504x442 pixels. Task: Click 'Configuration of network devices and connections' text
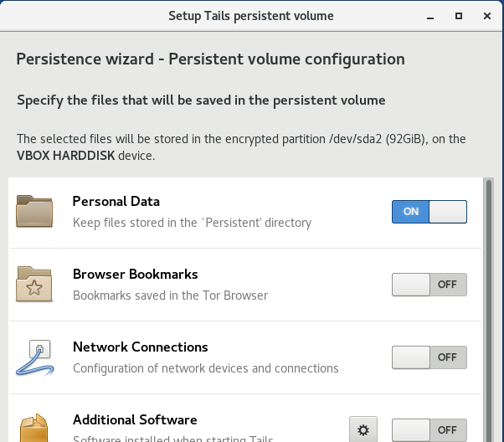coord(205,368)
